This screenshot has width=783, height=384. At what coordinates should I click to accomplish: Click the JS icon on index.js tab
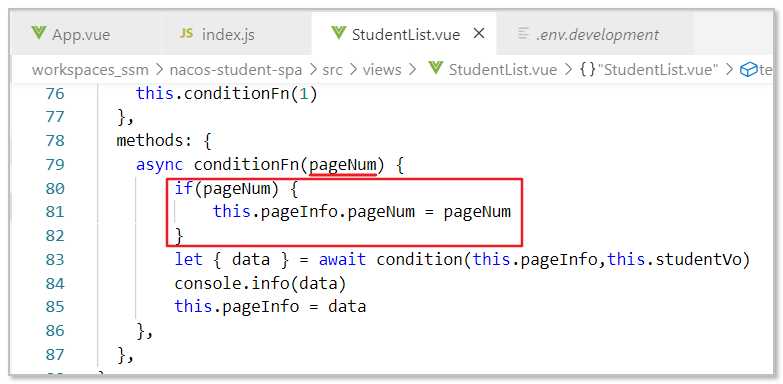[186, 34]
